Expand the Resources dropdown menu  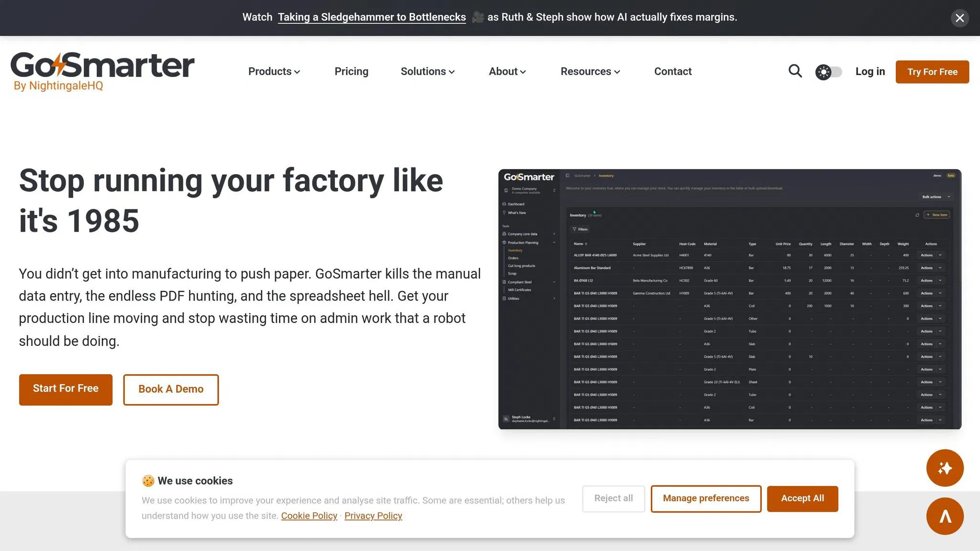click(590, 71)
